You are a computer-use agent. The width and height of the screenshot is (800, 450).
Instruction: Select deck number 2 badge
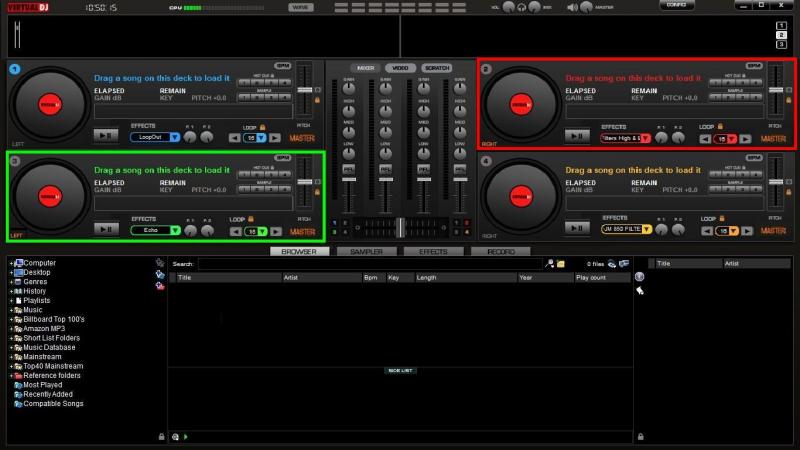tap(486, 69)
